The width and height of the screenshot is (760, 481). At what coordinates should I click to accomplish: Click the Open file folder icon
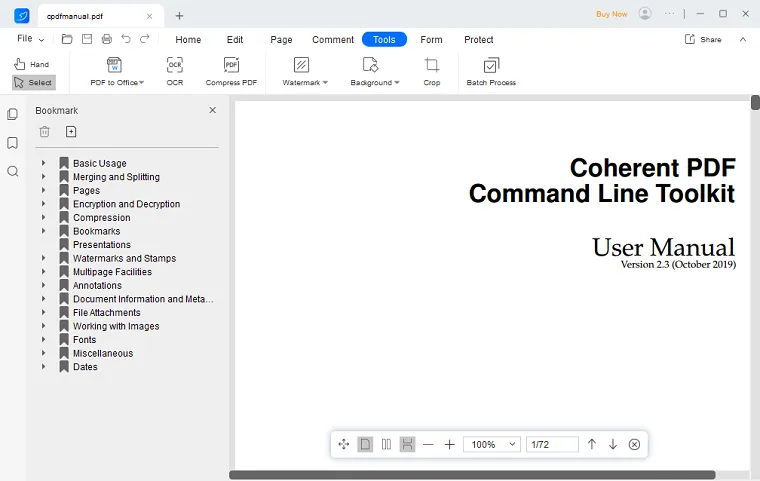(67, 39)
